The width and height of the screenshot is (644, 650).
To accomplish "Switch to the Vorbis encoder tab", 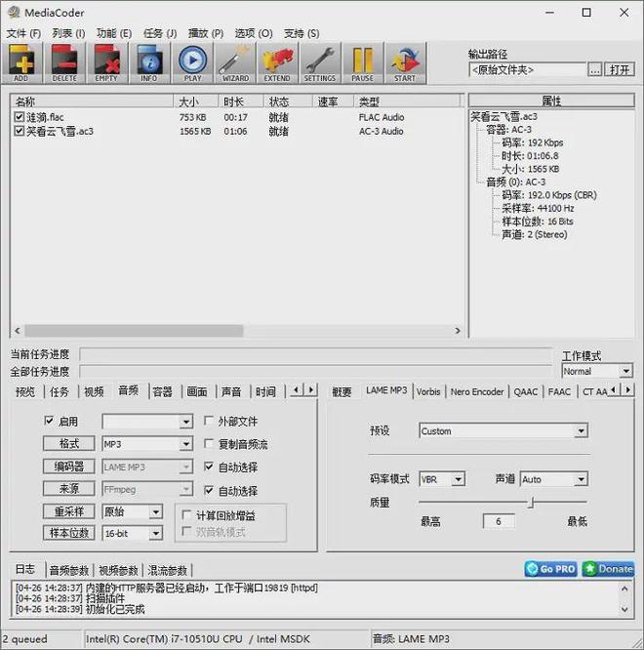I will [x=428, y=391].
